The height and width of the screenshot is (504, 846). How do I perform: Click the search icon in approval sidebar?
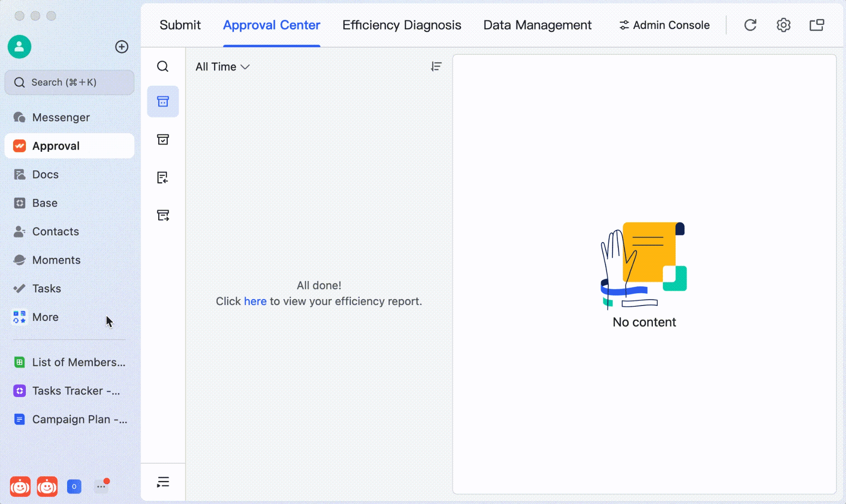coord(163,67)
